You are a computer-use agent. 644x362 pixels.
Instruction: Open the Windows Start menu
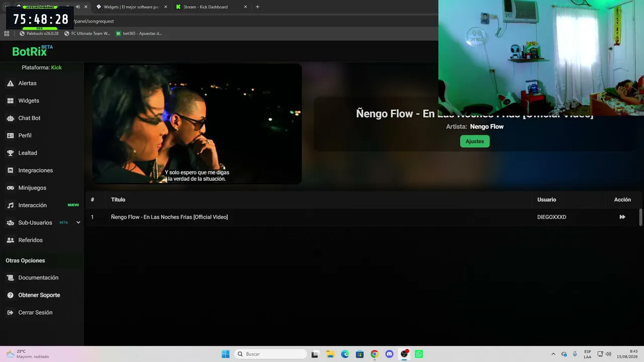click(x=225, y=354)
